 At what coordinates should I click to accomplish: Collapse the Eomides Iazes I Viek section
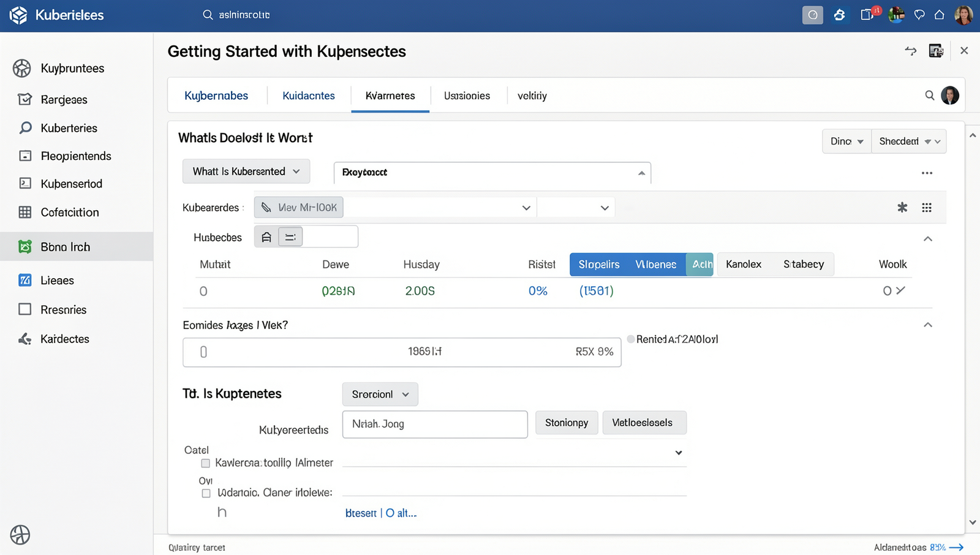928,325
